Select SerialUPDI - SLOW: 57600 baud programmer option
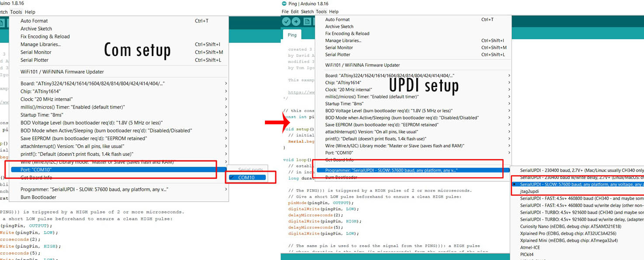644x260 pixels. [577, 184]
